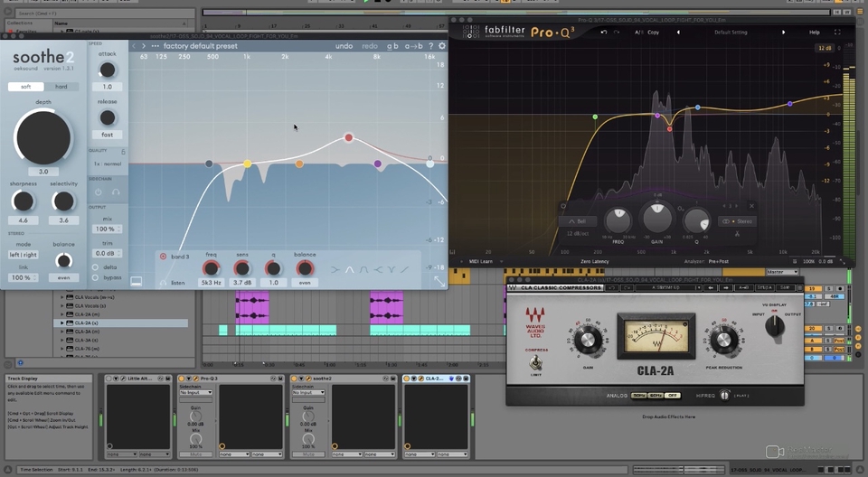Switch soothe2 a b comparison
The image size is (868, 477).
392,46
